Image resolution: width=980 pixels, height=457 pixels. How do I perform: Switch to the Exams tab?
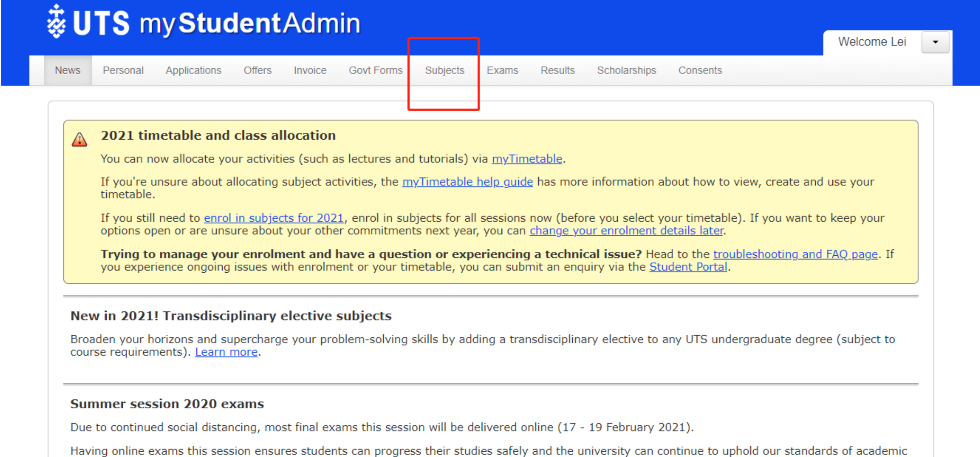click(503, 70)
